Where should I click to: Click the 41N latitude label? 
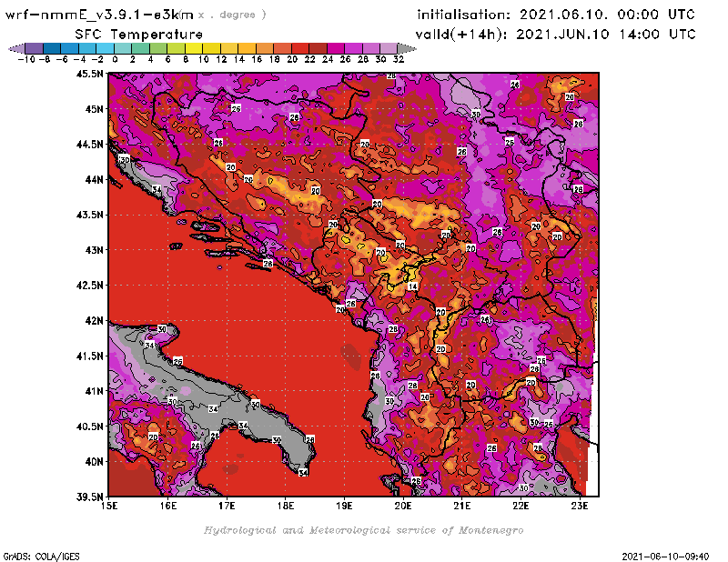(95, 391)
